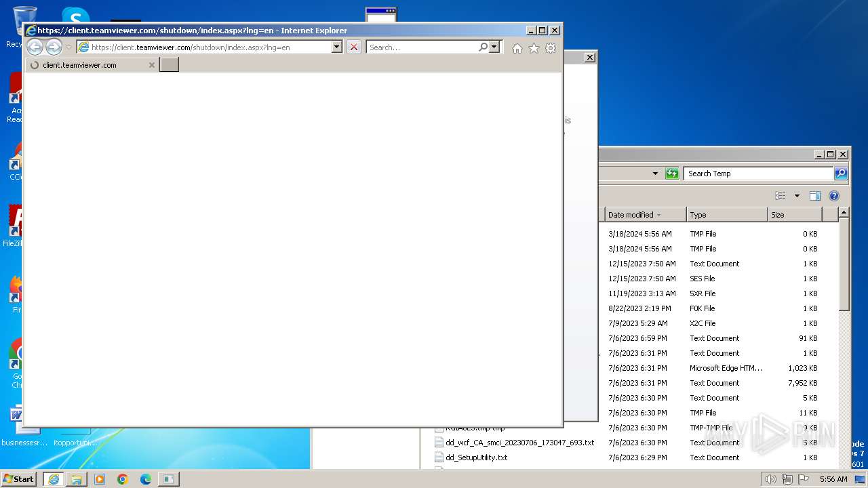Click the 5:56 AM system clock

[833, 479]
